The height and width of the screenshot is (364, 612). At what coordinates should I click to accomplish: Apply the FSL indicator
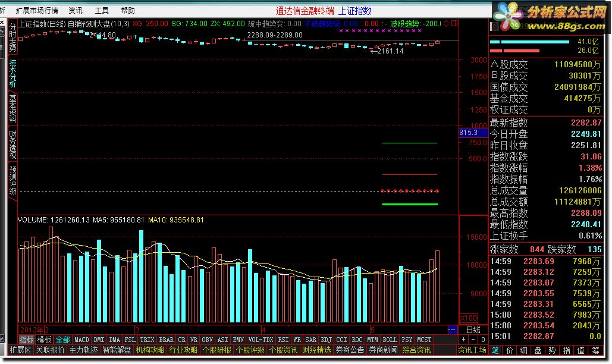[130, 340]
